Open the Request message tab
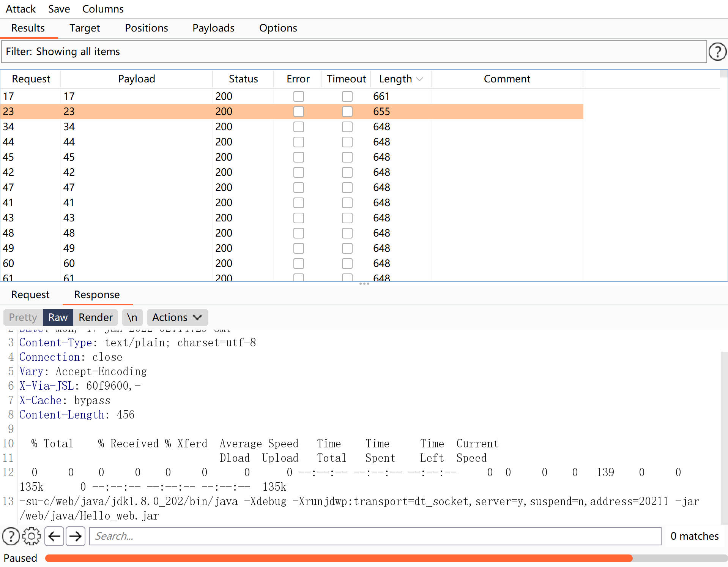 (x=30, y=295)
